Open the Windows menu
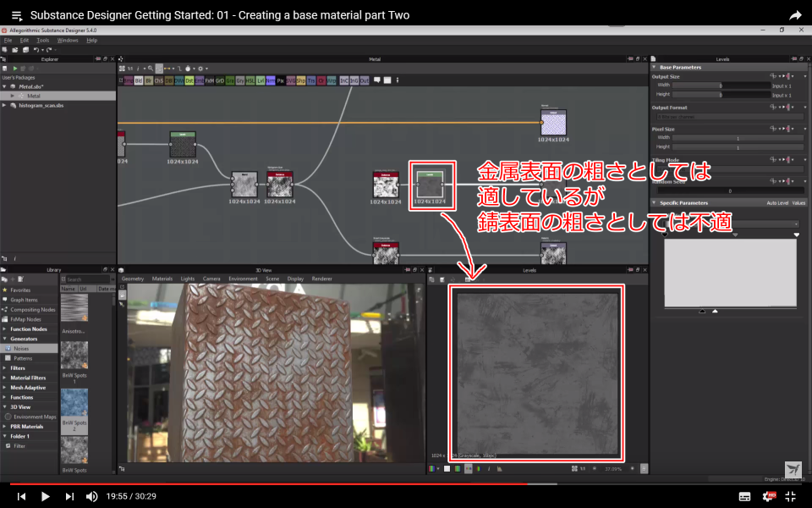 [68, 40]
